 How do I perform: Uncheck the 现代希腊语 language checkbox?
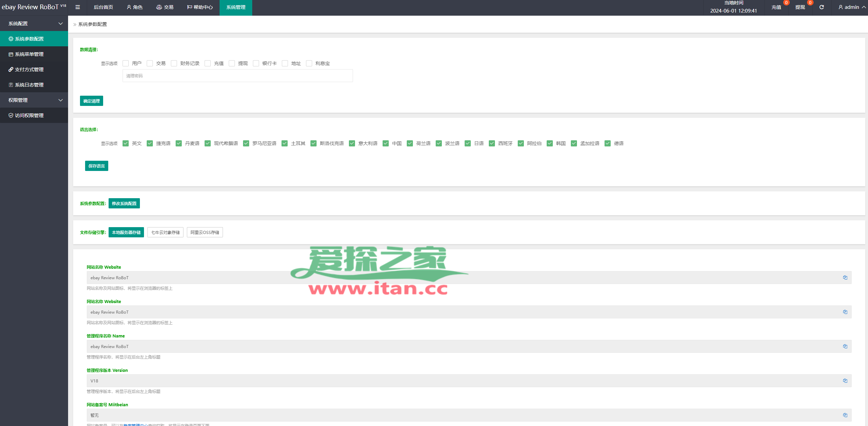[208, 143]
